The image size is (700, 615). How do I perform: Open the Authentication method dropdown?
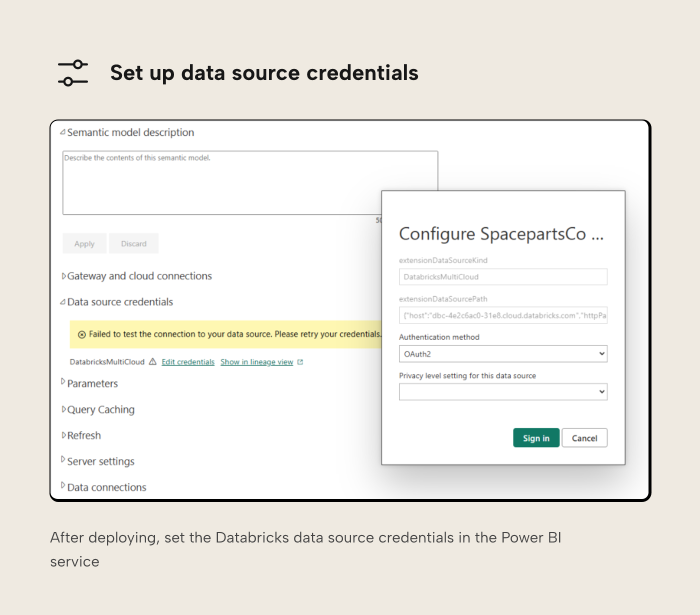pos(503,354)
